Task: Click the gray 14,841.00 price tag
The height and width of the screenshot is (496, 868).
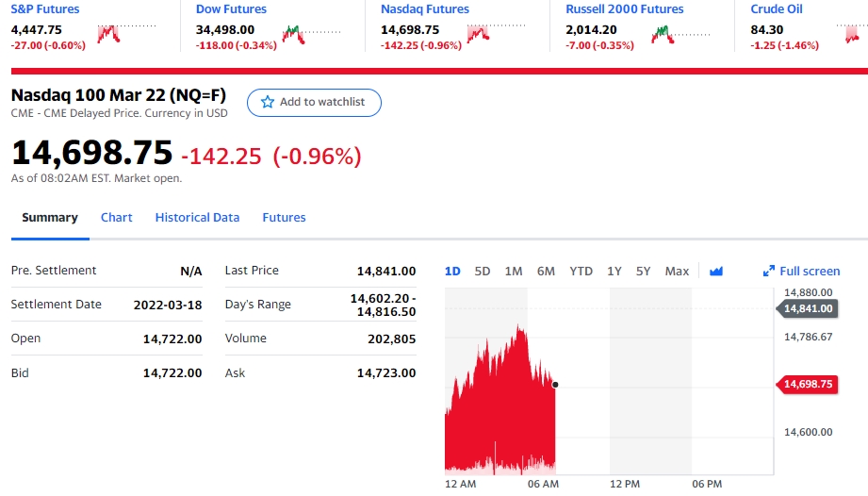Action: tap(807, 308)
